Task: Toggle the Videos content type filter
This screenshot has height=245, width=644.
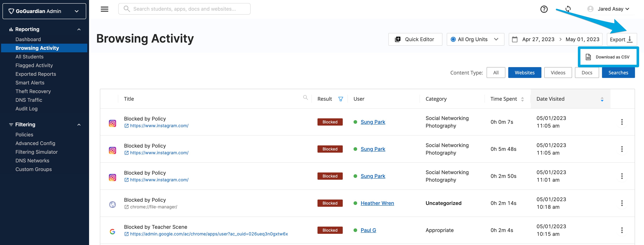Action: (558, 73)
